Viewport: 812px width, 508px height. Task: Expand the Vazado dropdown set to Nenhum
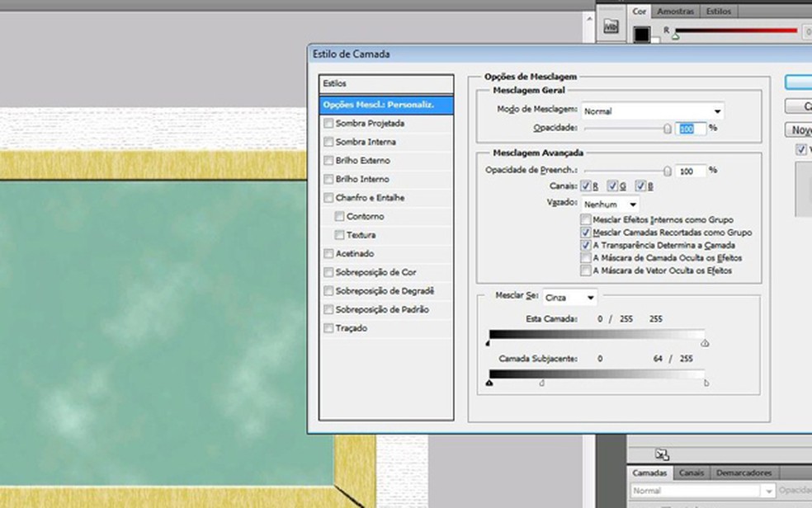point(611,204)
